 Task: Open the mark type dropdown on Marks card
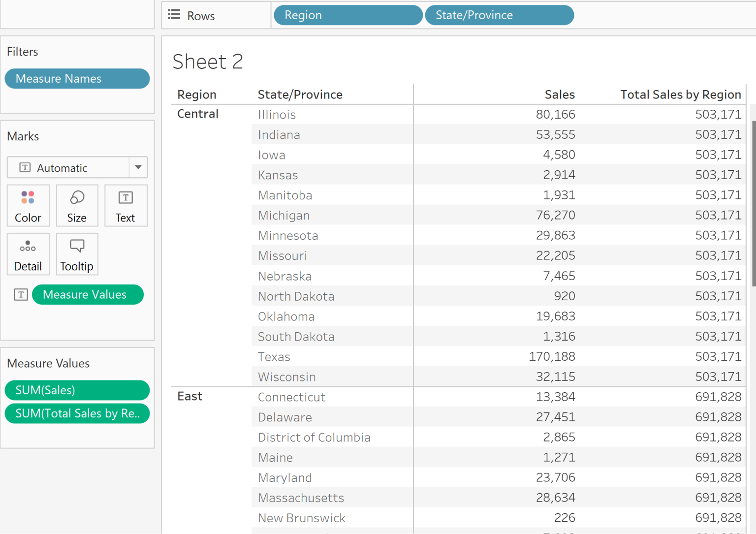click(x=138, y=167)
